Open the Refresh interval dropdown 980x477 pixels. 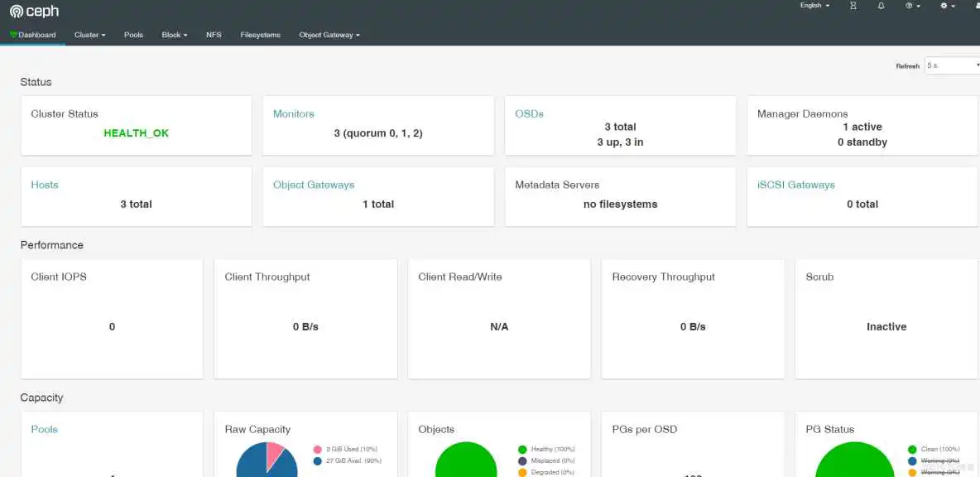(952, 65)
